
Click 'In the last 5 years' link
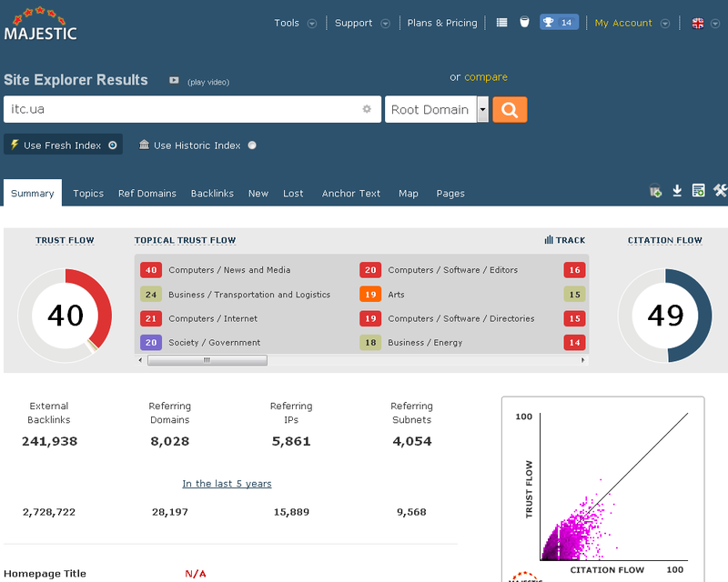(x=227, y=484)
